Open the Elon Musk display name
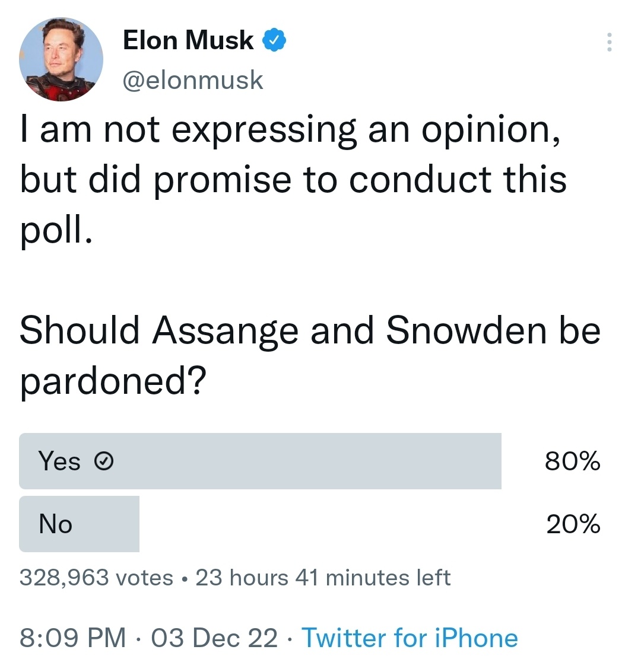The height and width of the screenshot is (672, 641). pyautogui.click(x=188, y=40)
